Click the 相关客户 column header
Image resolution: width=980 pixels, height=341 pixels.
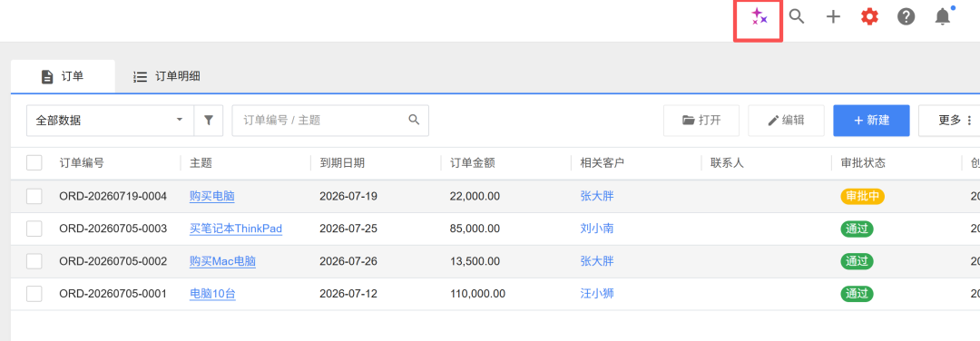pos(603,163)
